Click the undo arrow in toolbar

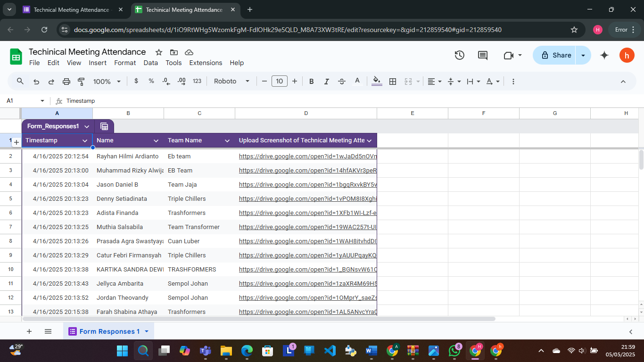(36, 82)
